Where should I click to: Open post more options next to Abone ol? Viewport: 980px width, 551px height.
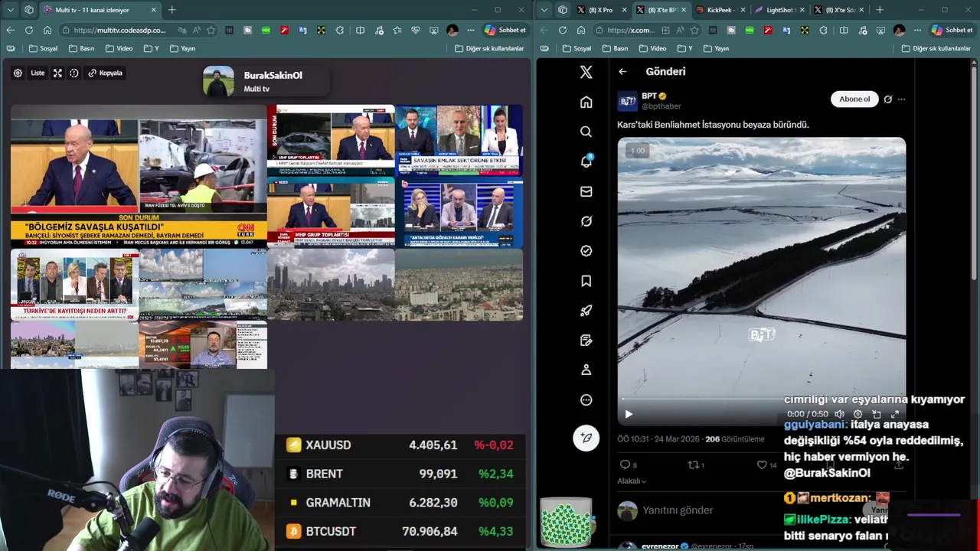click(901, 99)
